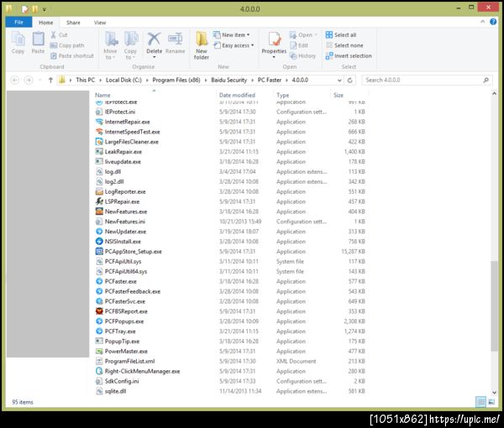Click Select none
This screenshot has height=428, width=504.
(344, 45)
